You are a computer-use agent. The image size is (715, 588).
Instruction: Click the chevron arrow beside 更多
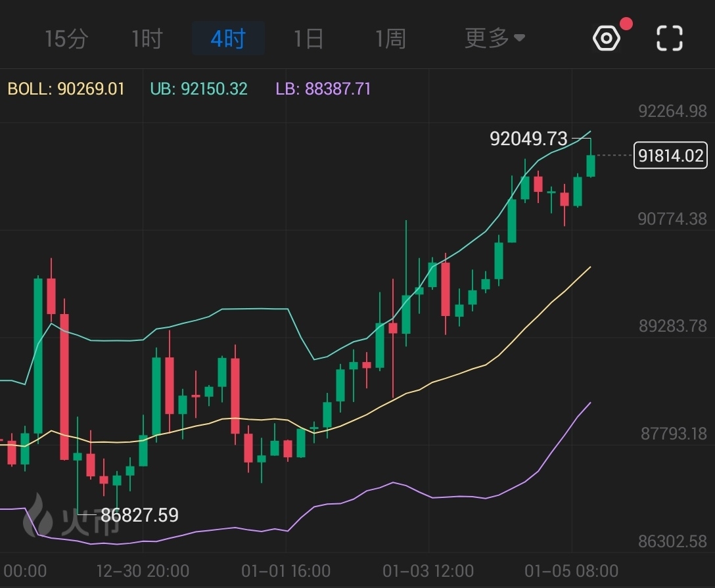pyautogui.click(x=519, y=38)
